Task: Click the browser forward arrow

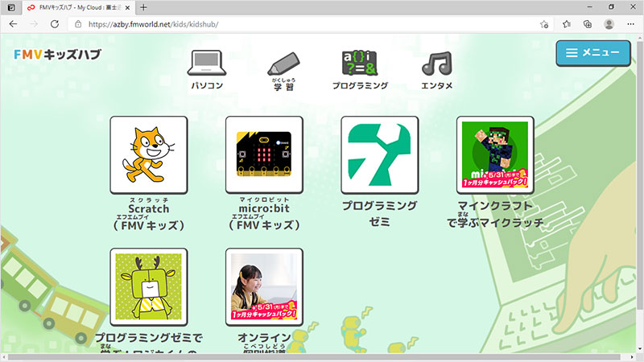Action: click(34, 24)
